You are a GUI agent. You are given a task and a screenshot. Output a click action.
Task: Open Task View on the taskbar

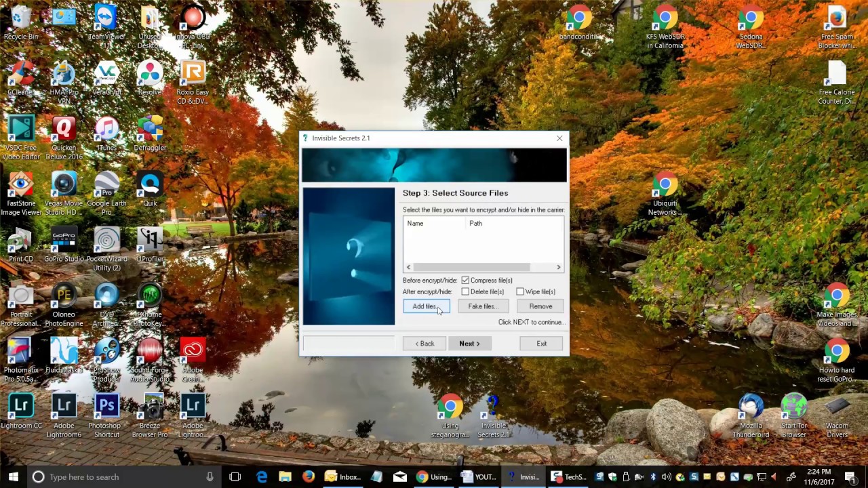click(x=235, y=476)
